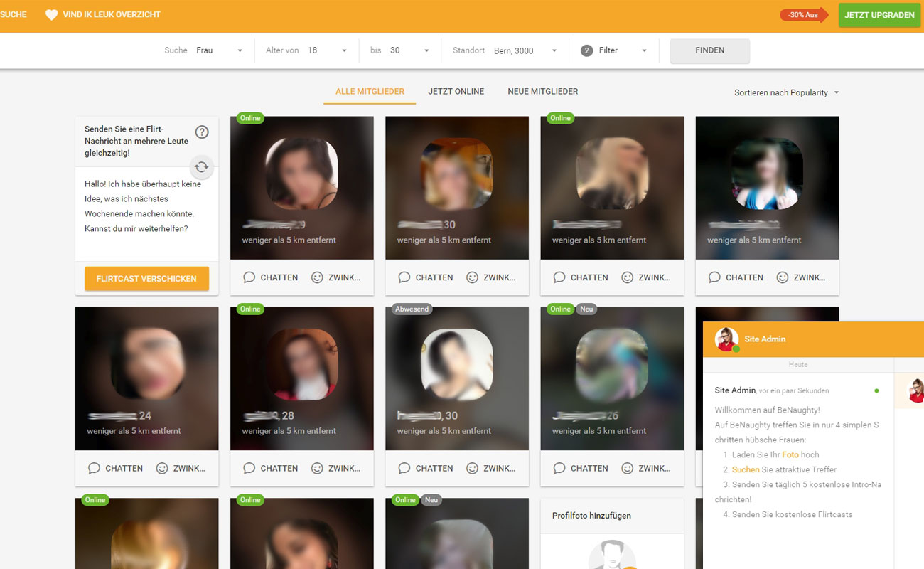The height and width of the screenshot is (569, 924).
Task: Click the -30% Aus discount tag
Action: [804, 15]
